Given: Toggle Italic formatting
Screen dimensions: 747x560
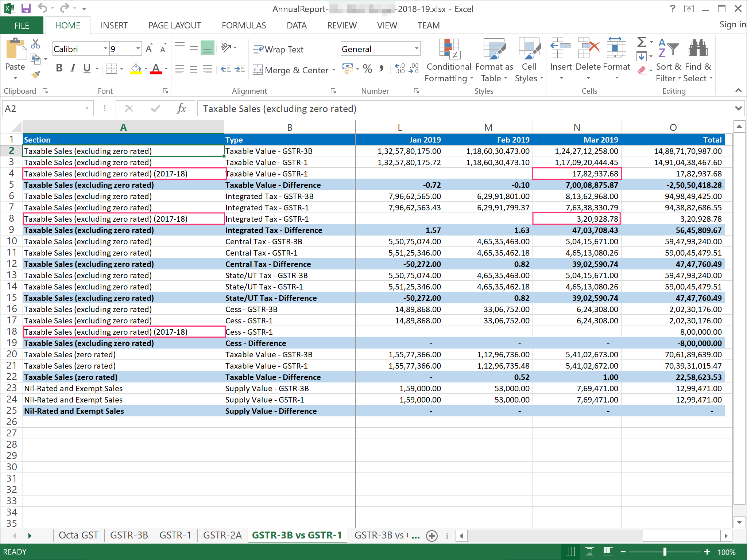Looking at the screenshot, I should [x=73, y=68].
